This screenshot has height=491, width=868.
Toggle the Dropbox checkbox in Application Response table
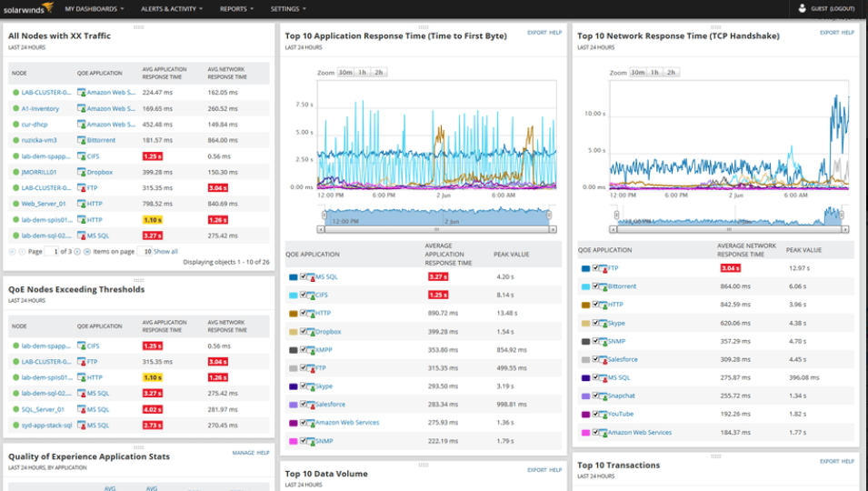(x=304, y=332)
